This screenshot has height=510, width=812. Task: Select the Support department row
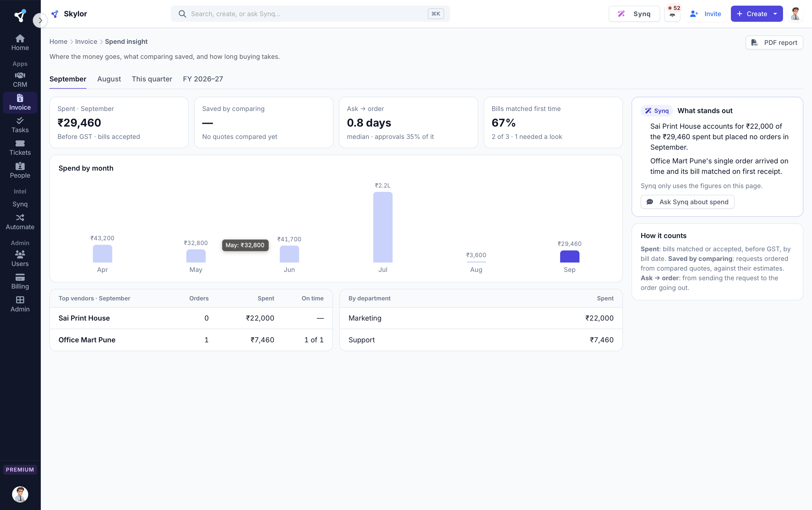[x=481, y=340]
